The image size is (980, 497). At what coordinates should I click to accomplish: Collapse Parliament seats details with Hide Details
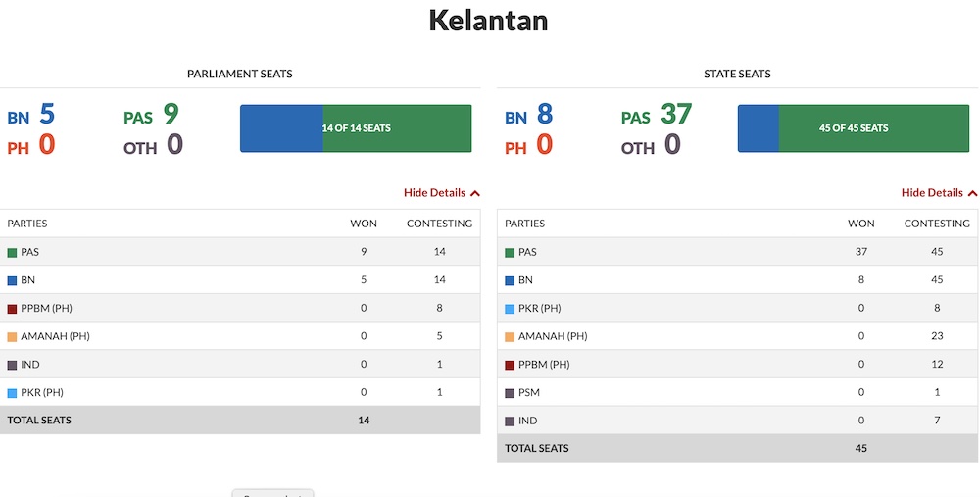441,192
